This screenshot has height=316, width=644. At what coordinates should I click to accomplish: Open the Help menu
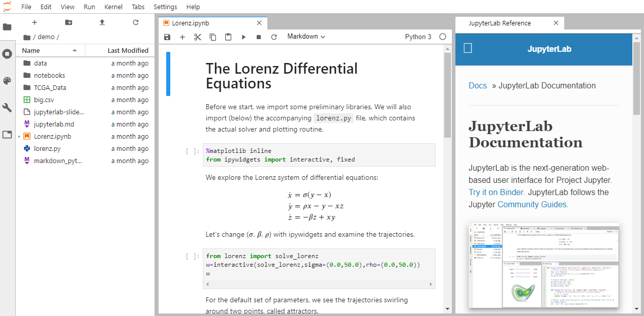pos(193,7)
